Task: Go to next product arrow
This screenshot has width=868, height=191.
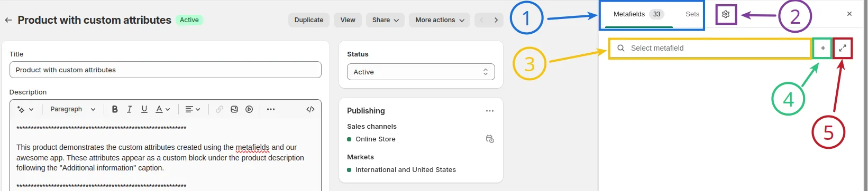Action: 496,20
